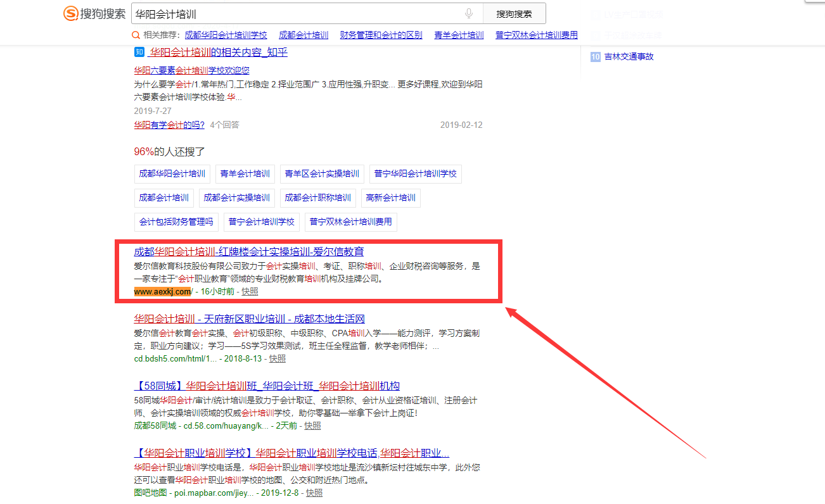The image size is (825, 504).
Task: Open related link 财务管理和会计的区别
Action: [381, 35]
